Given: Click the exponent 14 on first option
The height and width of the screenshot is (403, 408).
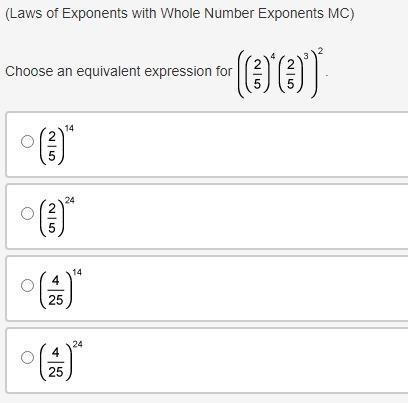Looking at the screenshot, I should click(69, 128).
